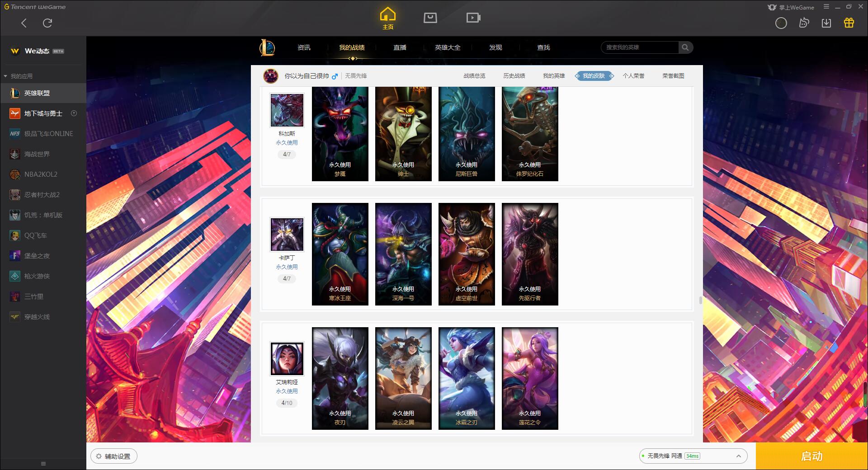
Task: Open the 绅士 skin card
Action: tap(403, 134)
